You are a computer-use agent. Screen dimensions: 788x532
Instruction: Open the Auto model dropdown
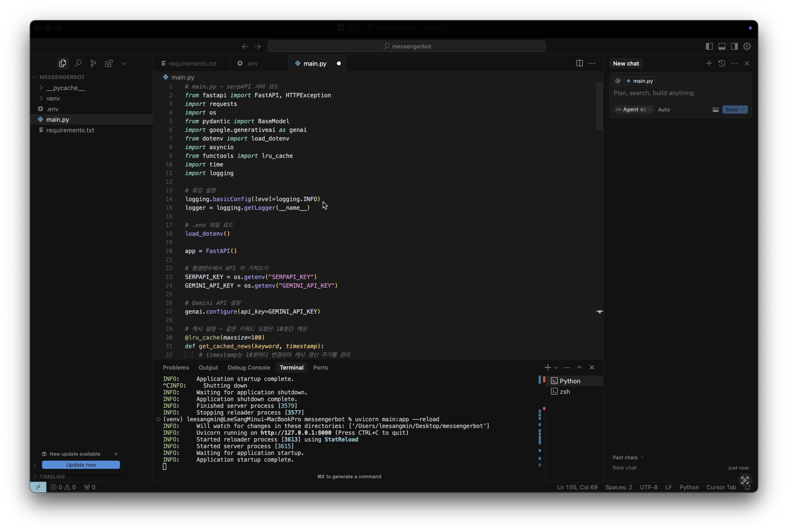coord(666,109)
